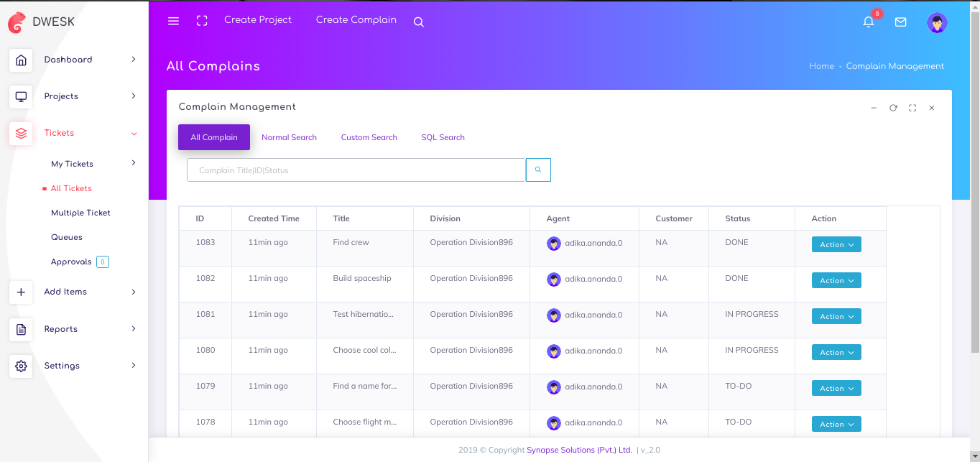This screenshot has height=462, width=980.
Task: Select Multiple Ticket in sidebar
Action: pyautogui.click(x=80, y=213)
